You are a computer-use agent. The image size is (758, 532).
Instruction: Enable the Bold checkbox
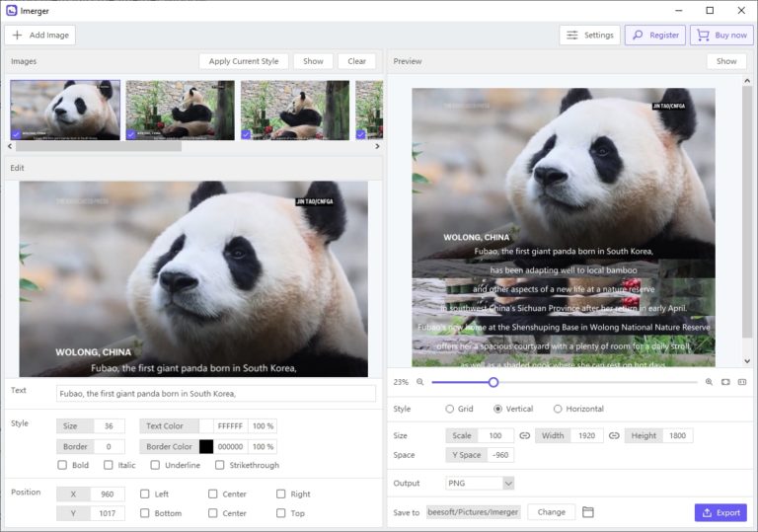pos(63,465)
